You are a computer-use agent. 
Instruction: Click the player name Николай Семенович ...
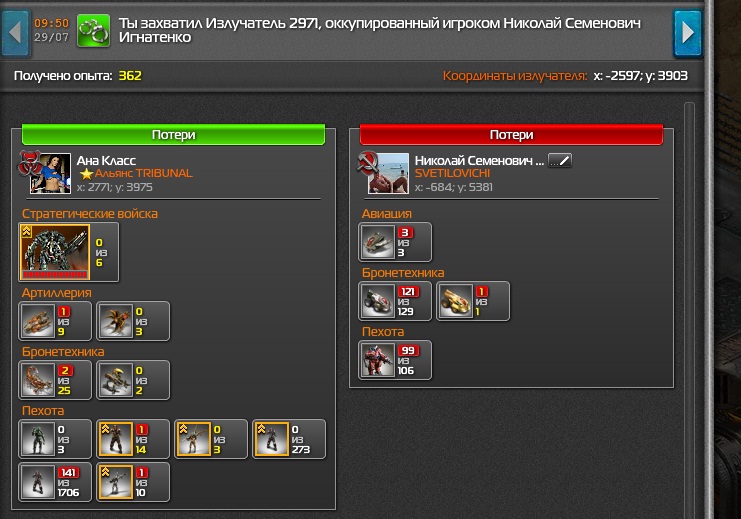479,161
